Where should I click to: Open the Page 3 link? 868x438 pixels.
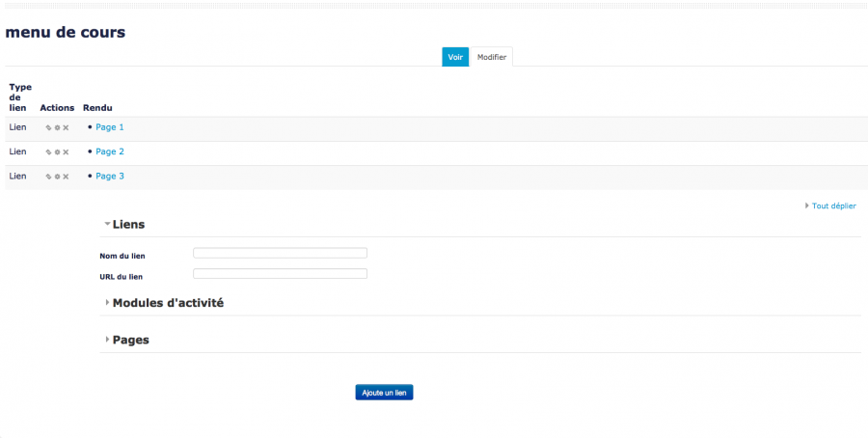click(x=110, y=177)
